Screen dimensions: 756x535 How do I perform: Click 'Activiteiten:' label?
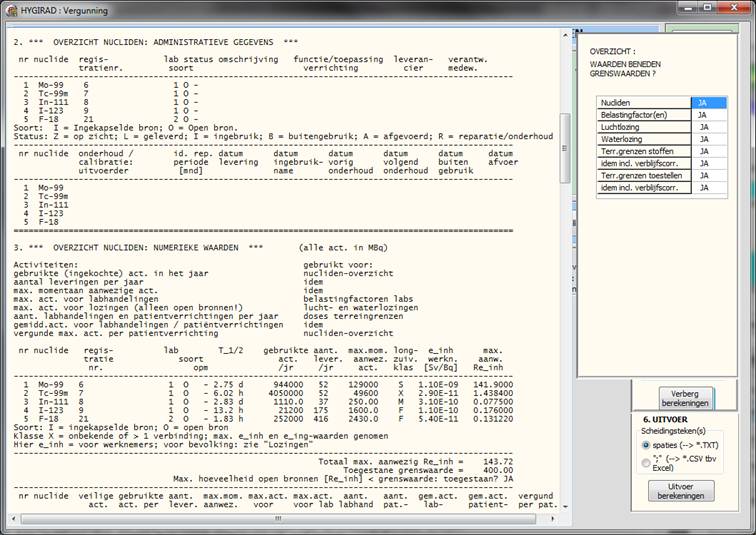point(46,265)
